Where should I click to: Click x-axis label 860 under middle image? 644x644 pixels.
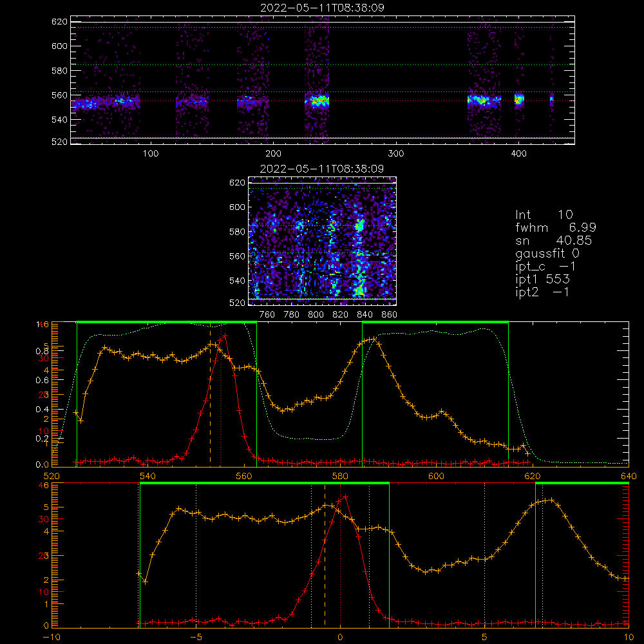pos(390,315)
